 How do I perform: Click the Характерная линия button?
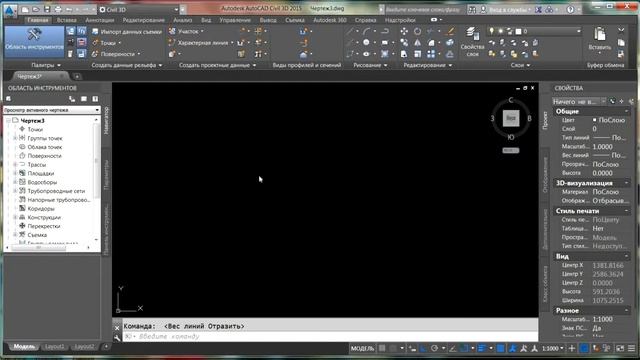point(201,42)
